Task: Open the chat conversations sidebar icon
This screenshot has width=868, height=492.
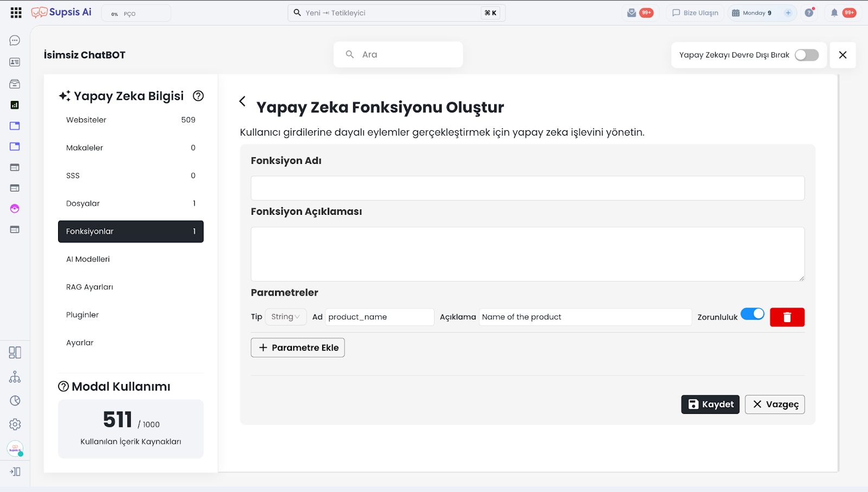Action: click(15, 41)
